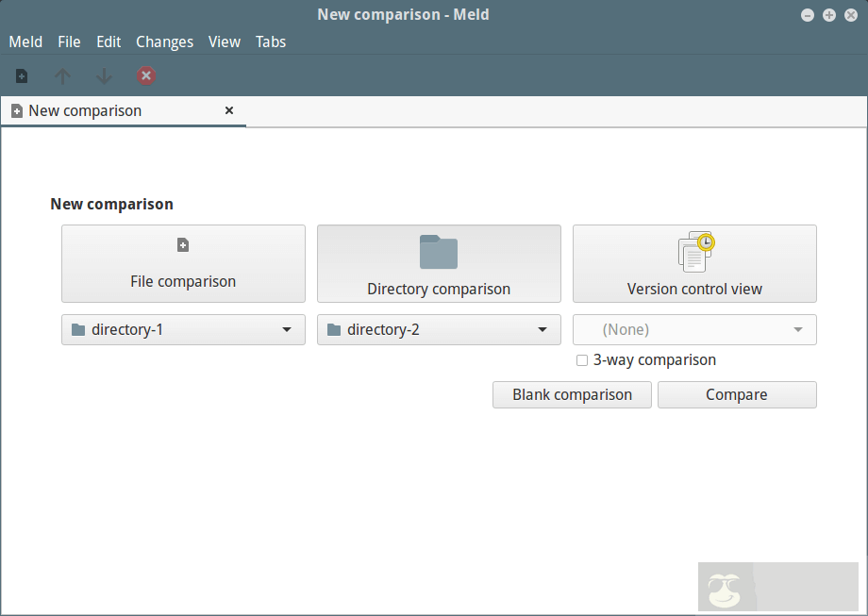Screen dimensions: 868x616
Task: Start a Blank comparison
Action: [x=572, y=394]
